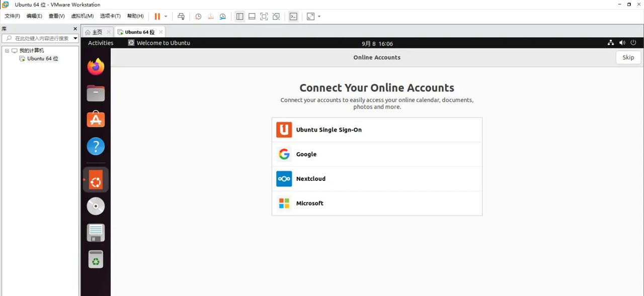The height and width of the screenshot is (296, 644).
Task: Open the Activities overview in Ubuntu
Action: pyautogui.click(x=101, y=43)
